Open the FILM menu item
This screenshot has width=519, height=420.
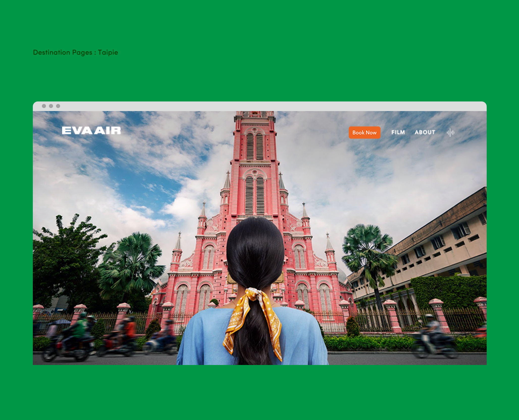pyautogui.click(x=398, y=132)
